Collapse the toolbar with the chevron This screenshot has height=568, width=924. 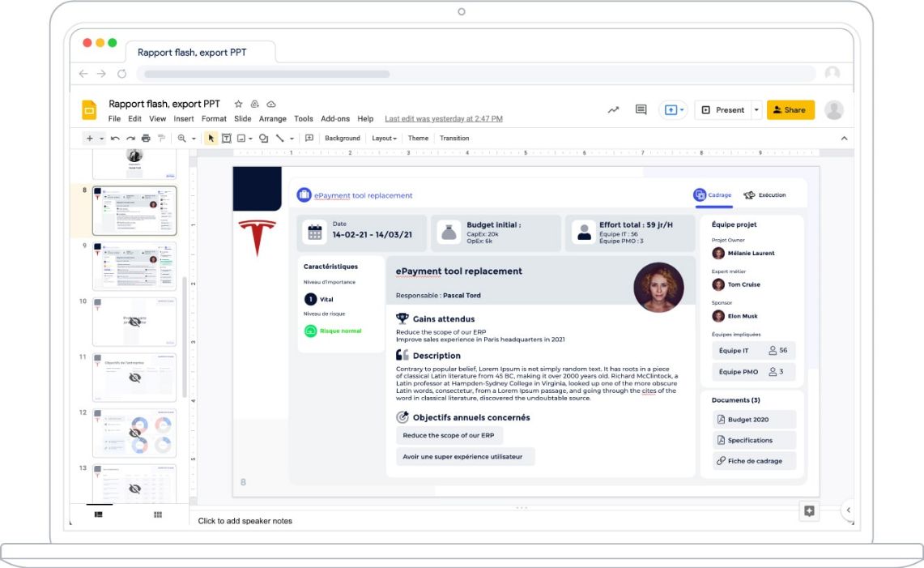click(844, 138)
